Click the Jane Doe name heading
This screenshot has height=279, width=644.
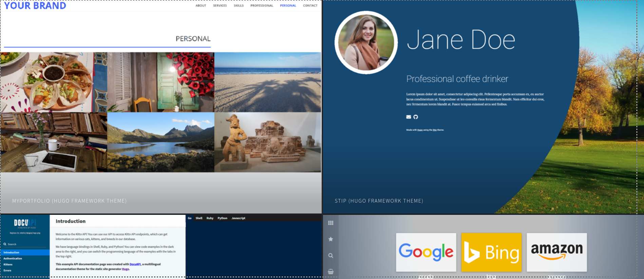461,40
